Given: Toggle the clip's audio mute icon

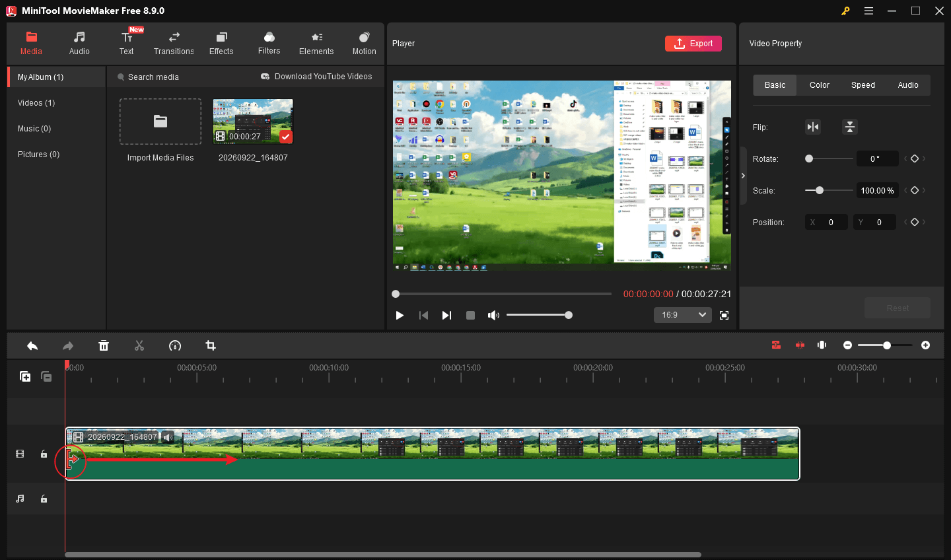Looking at the screenshot, I should 168,437.
